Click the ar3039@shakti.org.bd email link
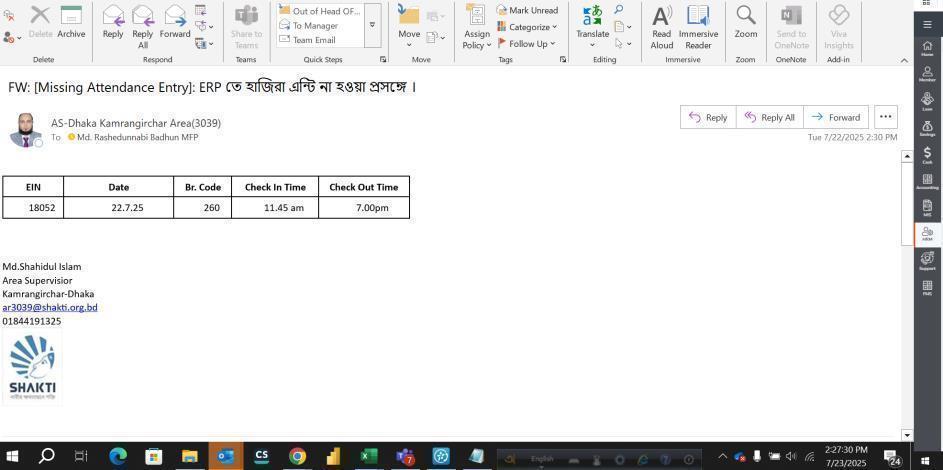This screenshot has width=943, height=470. (50, 307)
